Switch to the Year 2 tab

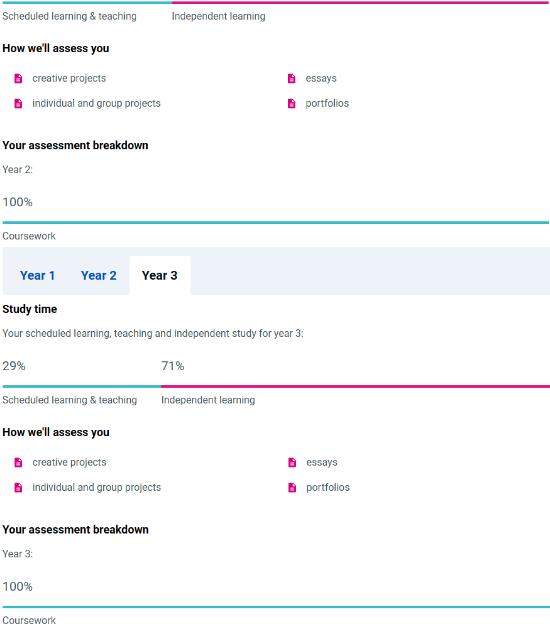point(98,276)
